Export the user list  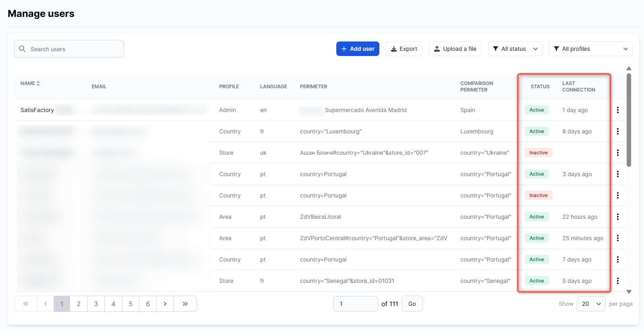tap(404, 49)
